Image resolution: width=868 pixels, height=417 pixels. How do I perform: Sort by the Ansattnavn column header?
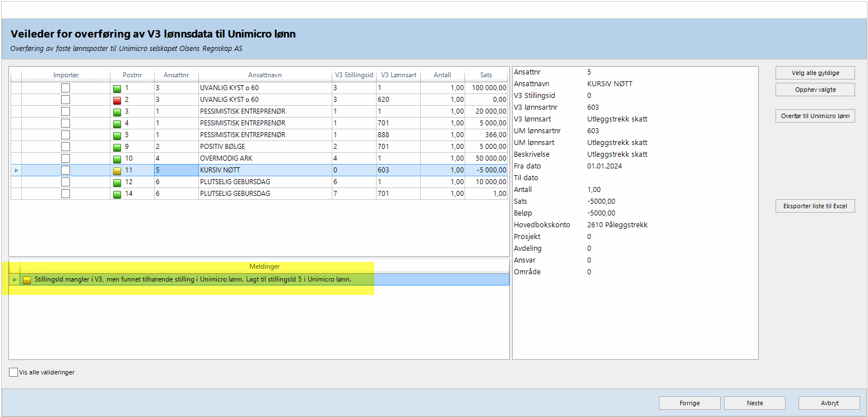pos(264,75)
